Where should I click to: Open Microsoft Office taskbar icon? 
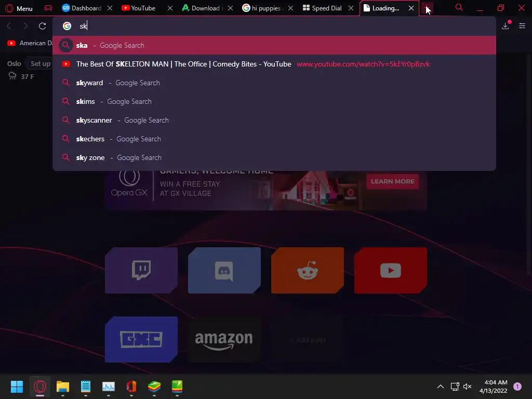pos(131,387)
